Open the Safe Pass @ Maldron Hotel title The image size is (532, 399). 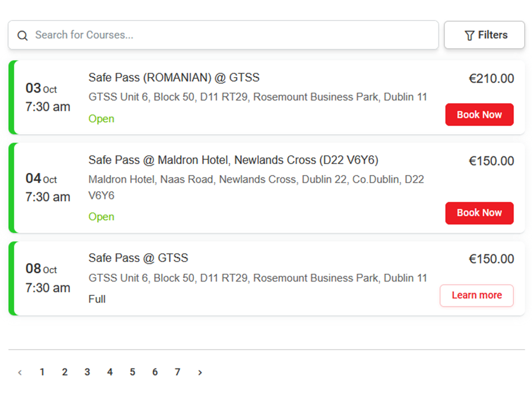pos(233,160)
